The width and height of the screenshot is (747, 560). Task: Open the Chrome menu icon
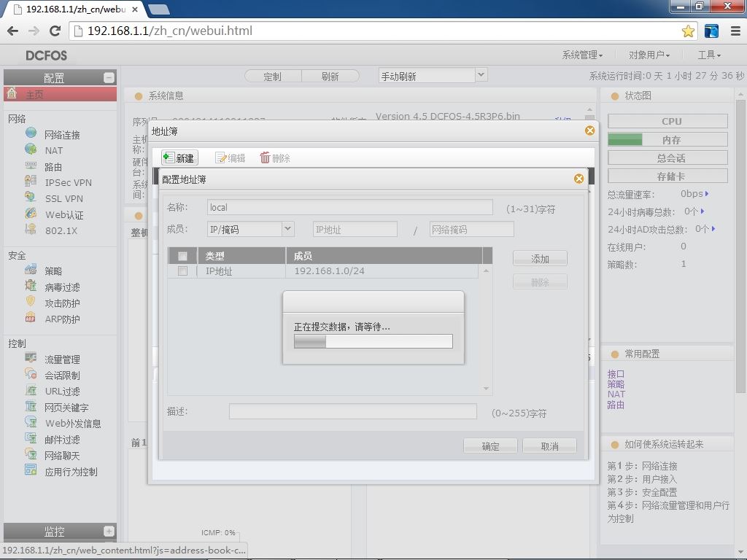(735, 31)
